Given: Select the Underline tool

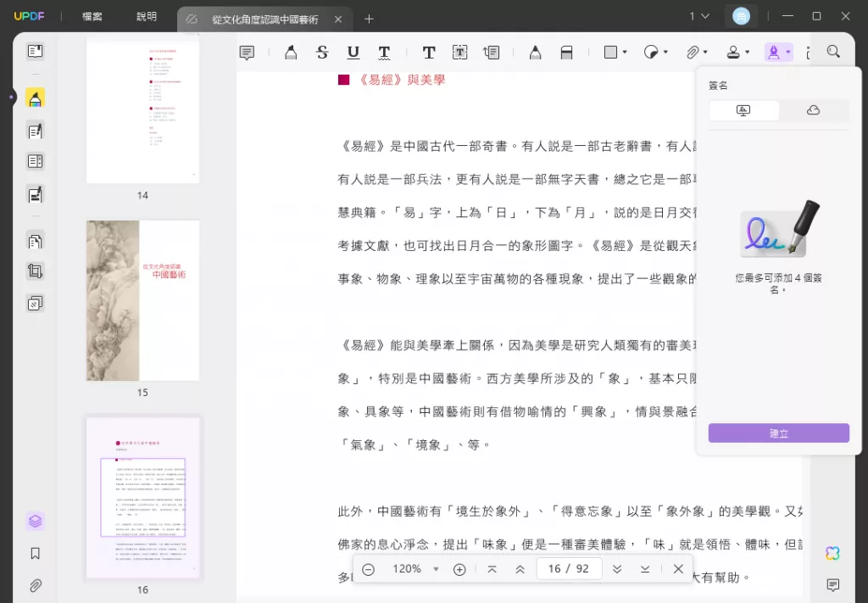Looking at the screenshot, I should (x=353, y=53).
